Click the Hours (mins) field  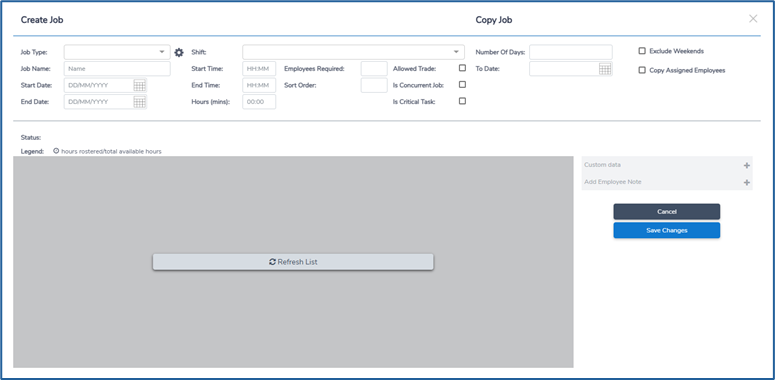tap(259, 102)
